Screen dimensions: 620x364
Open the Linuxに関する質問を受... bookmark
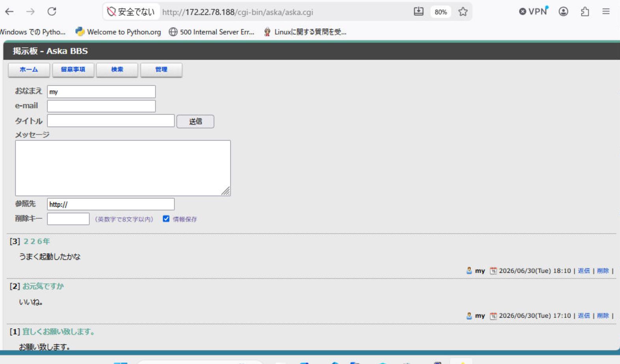pyautogui.click(x=305, y=32)
